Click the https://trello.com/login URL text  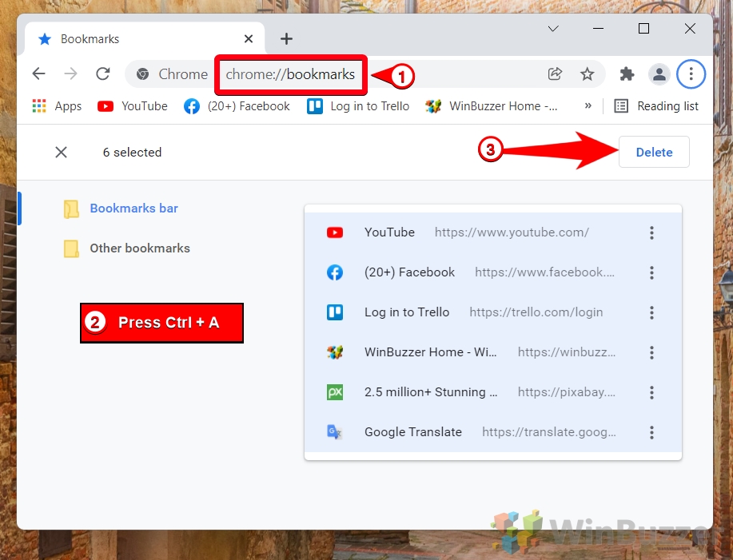coord(536,312)
